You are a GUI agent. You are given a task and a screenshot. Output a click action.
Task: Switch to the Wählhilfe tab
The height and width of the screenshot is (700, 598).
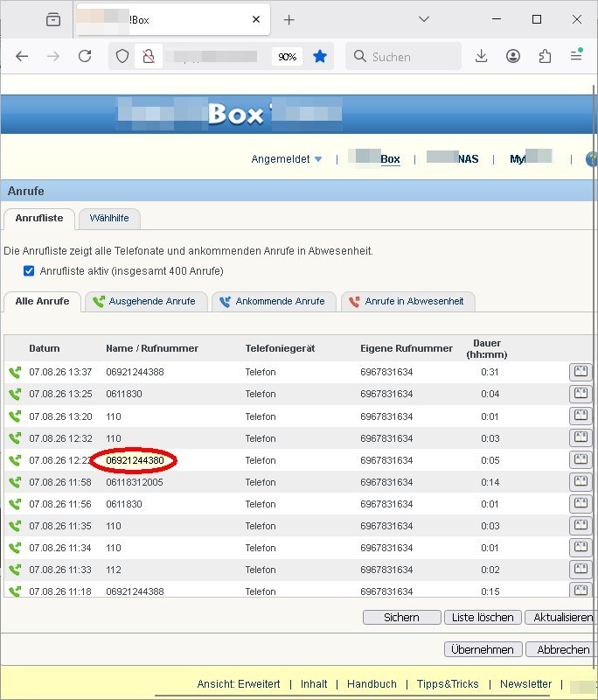tap(109, 218)
